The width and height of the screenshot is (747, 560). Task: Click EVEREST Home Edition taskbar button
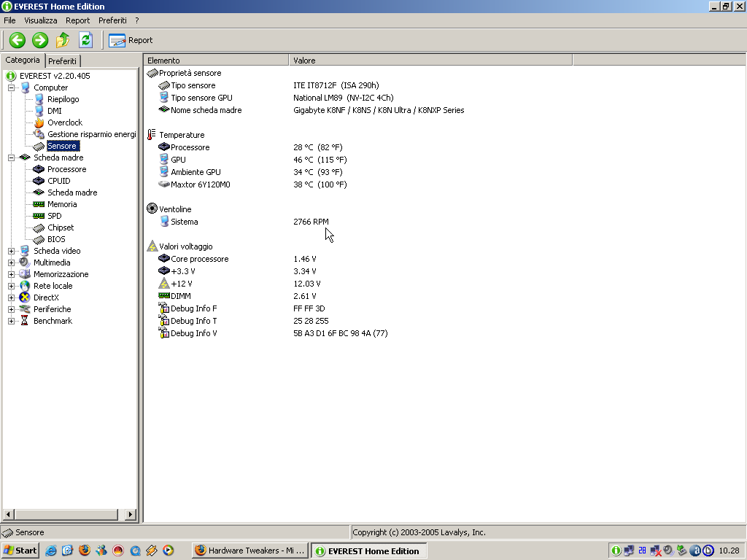coord(368,551)
